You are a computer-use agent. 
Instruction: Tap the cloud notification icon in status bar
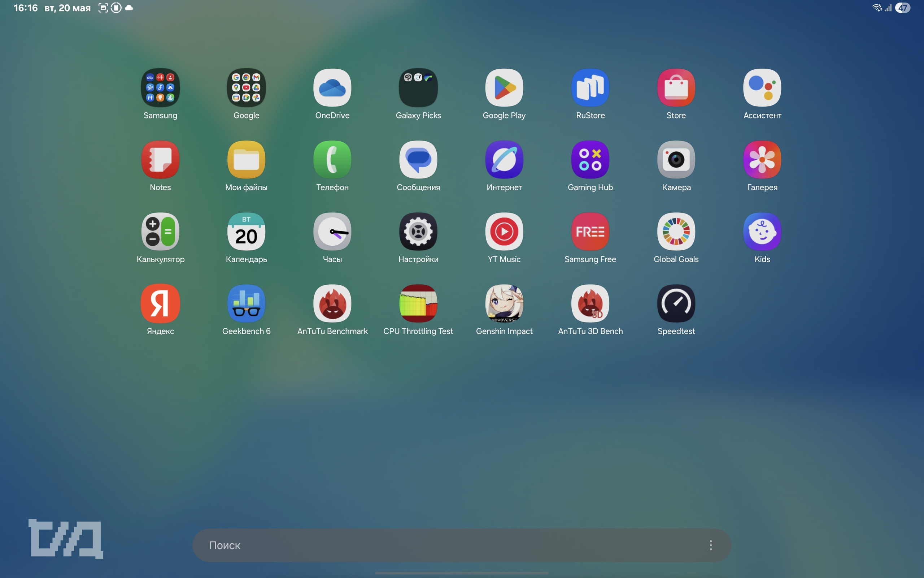pyautogui.click(x=129, y=8)
